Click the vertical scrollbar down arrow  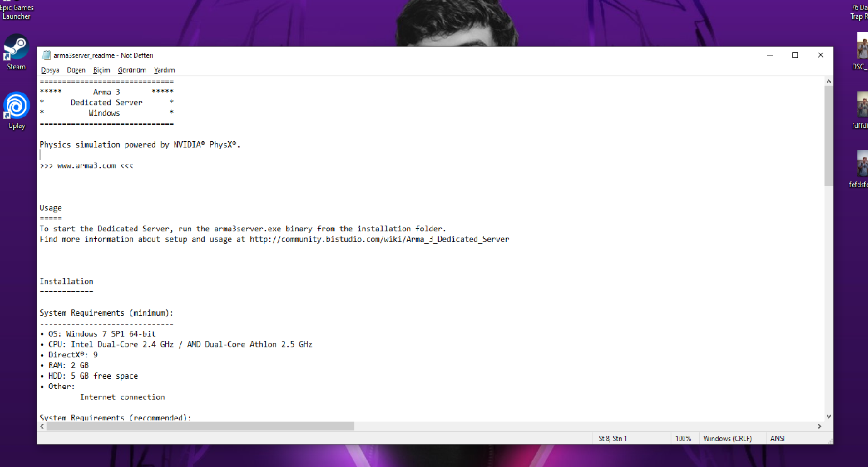pos(828,417)
